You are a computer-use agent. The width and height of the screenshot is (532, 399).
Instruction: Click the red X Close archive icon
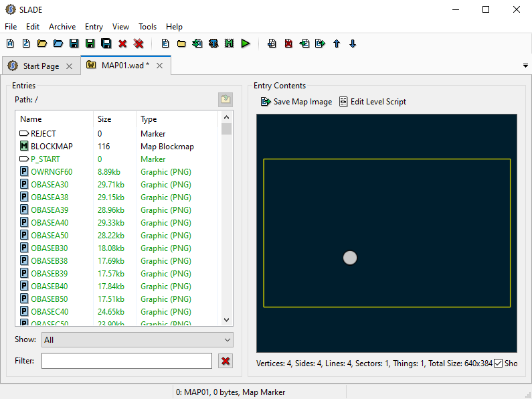point(122,44)
